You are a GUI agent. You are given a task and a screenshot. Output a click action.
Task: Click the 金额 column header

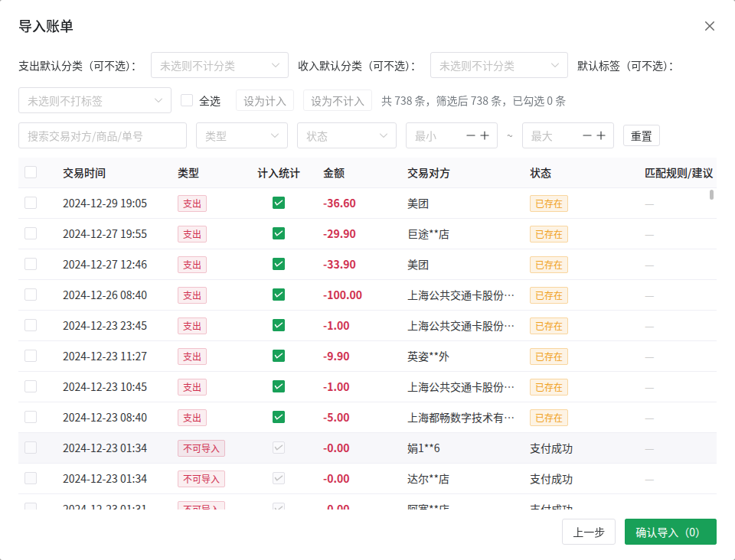(334, 173)
